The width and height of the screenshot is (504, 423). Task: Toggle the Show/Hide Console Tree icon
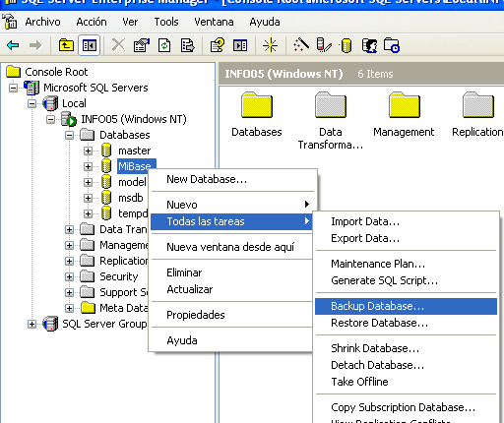click(x=89, y=45)
